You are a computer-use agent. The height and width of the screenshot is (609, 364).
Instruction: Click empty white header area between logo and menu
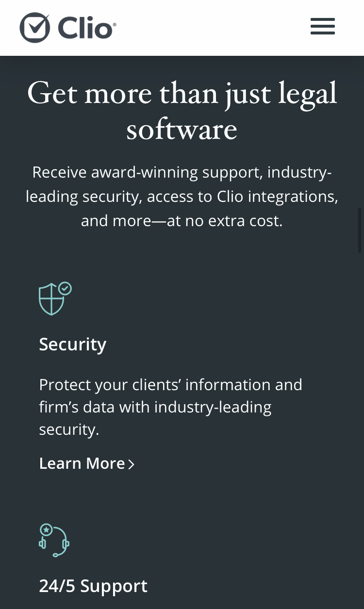[x=214, y=28]
